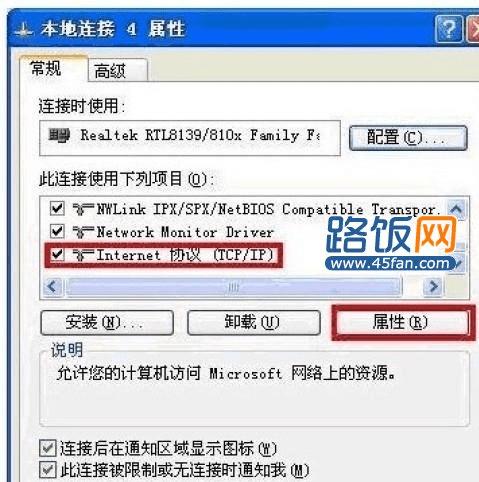Click the network connection icon in title bar
479x482 pixels.
24,30
